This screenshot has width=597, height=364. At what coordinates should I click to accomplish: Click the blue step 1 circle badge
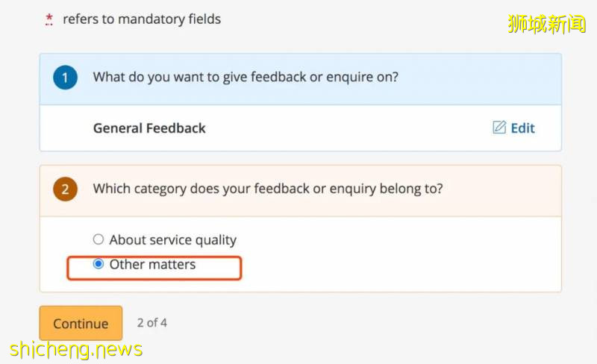(65, 78)
